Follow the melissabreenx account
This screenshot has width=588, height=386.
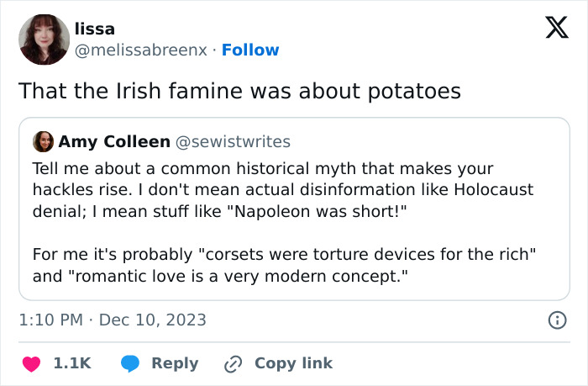[250, 50]
